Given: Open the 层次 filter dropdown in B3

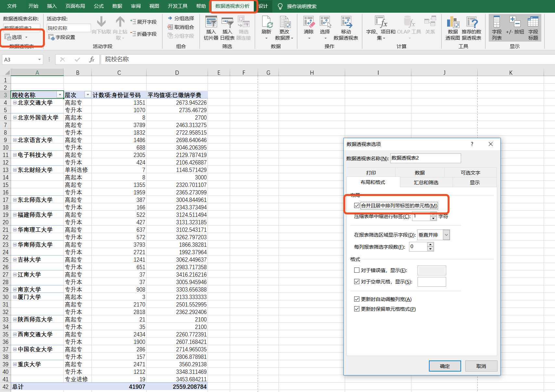Looking at the screenshot, I should click(88, 95).
